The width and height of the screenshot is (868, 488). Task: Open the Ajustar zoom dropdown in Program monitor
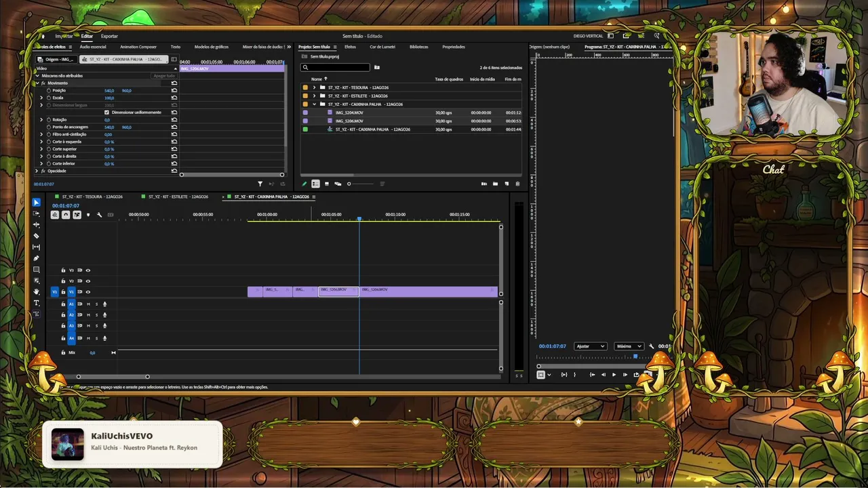point(590,346)
